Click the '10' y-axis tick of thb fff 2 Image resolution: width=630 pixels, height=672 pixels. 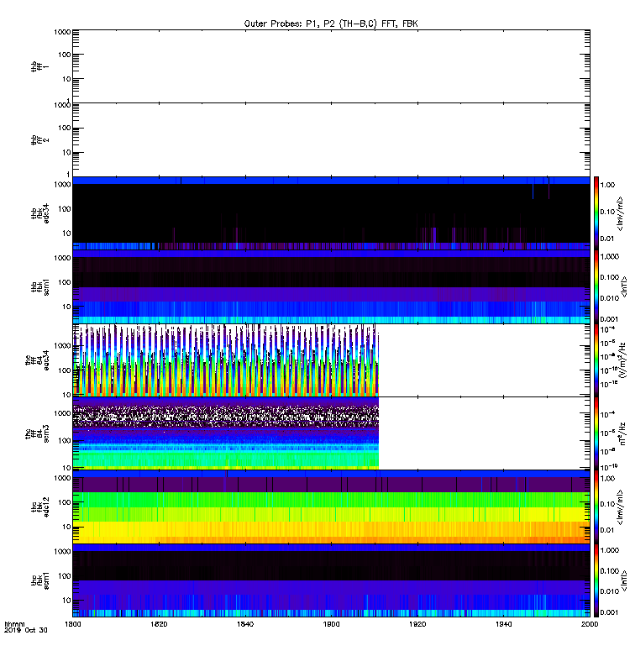click(66, 152)
